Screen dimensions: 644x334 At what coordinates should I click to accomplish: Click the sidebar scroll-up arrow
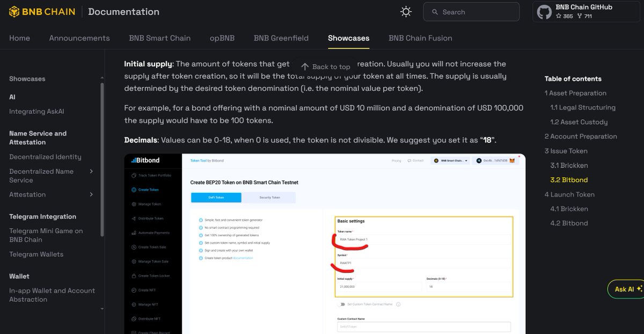[102, 78]
